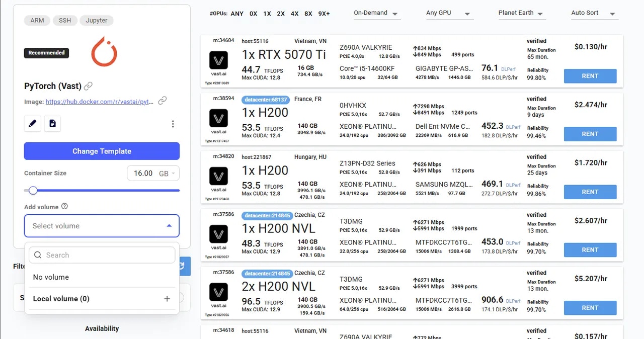Rent the Hungary H200 at $1.720/hr
Image resolution: width=644 pixels, height=339 pixels.
590,192
